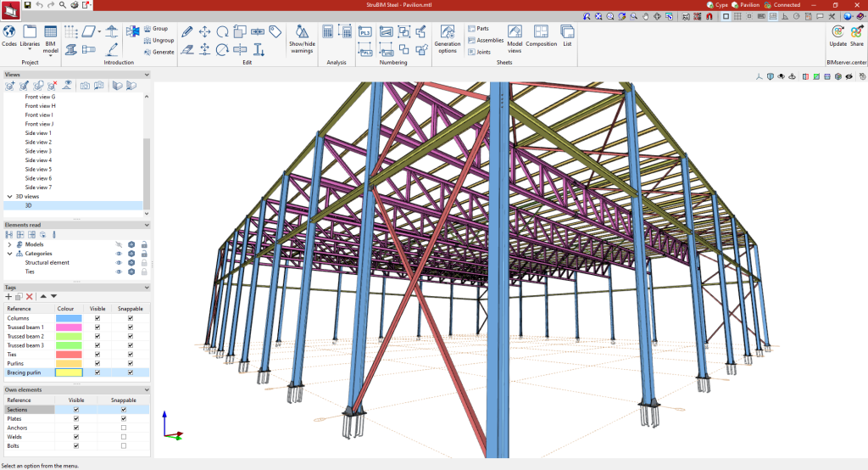Uncheck Visible for Columns tag
The image size is (868, 470).
coord(97,318)
